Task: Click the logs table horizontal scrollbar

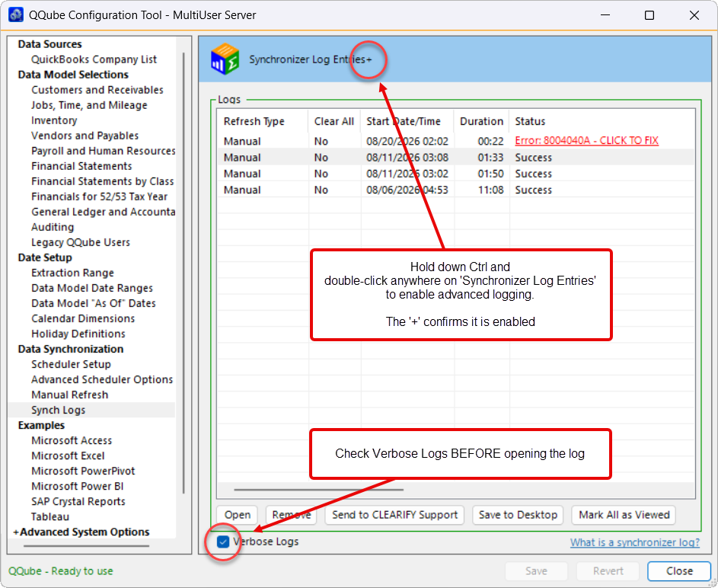Action: tap(319, 490)
